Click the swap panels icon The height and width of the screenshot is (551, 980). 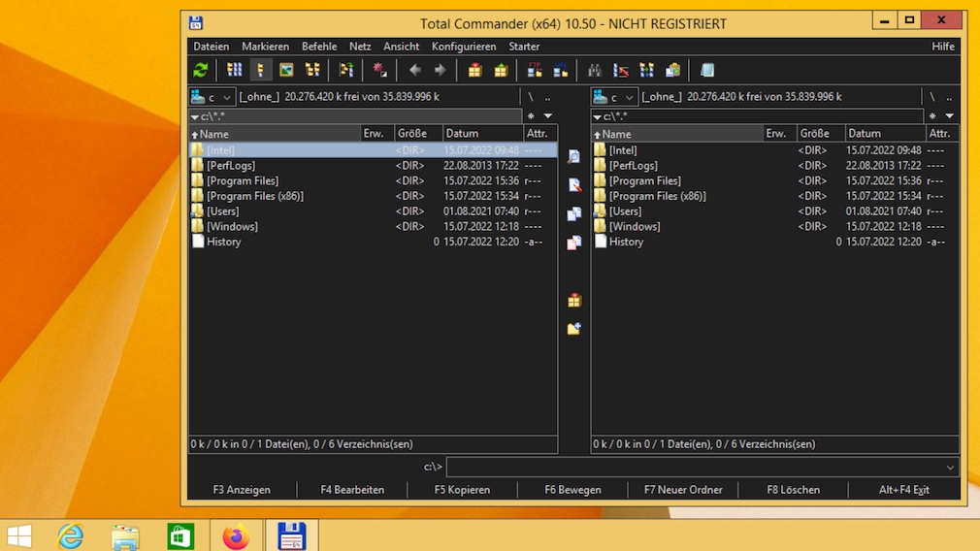tap(345, 70)
